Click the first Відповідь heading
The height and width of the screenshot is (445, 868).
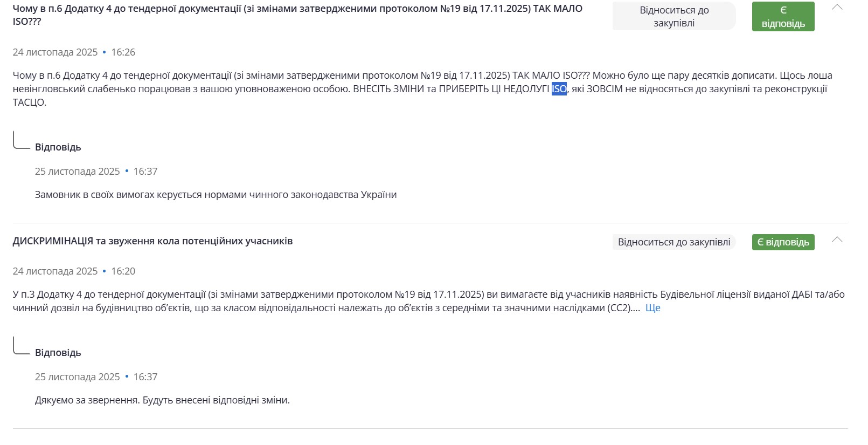click(x=58, y=147)
